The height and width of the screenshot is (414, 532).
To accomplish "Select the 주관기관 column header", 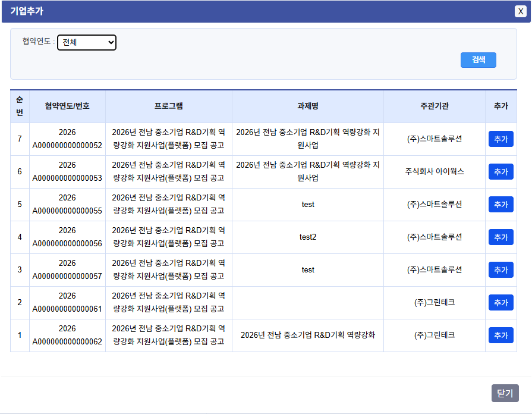I will 435,106.
